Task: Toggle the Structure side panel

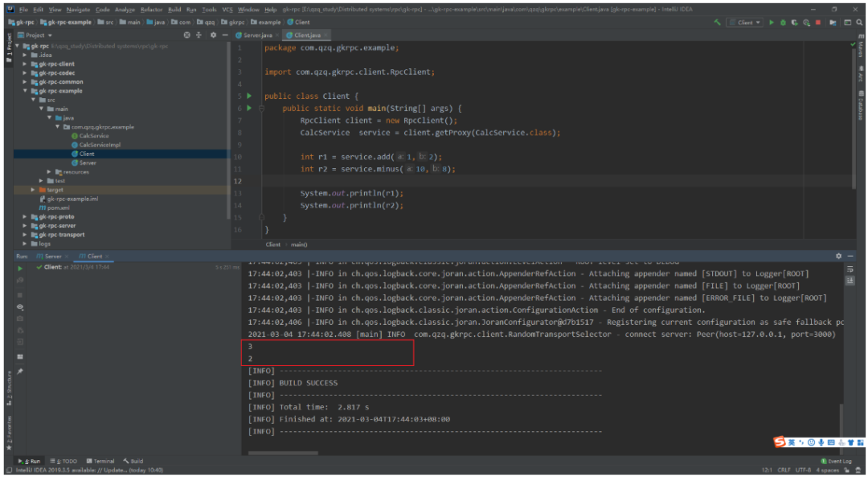Action: click(x=9, y=383)
